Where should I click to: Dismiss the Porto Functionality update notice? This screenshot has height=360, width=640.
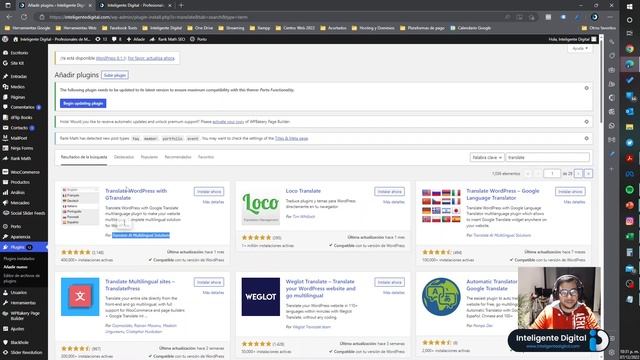click(x=587, y=88)
